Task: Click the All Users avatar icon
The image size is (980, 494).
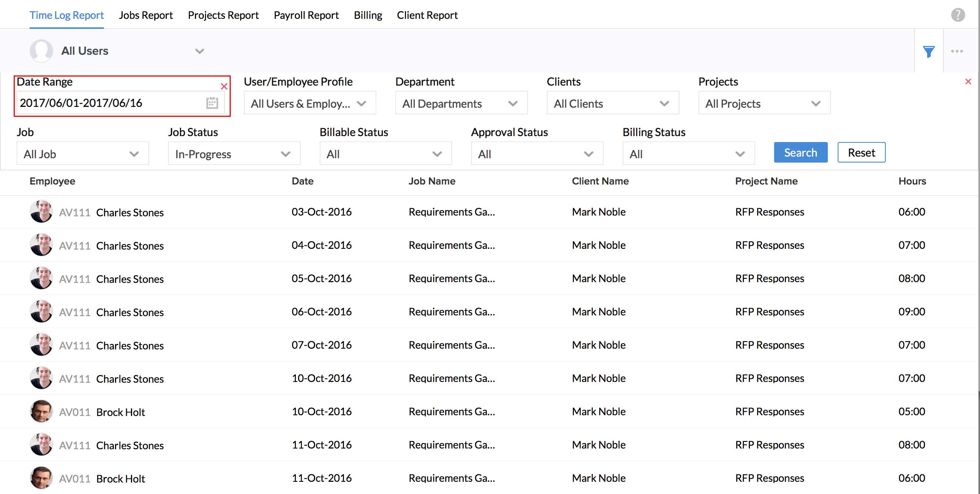Action: point(41,51)
